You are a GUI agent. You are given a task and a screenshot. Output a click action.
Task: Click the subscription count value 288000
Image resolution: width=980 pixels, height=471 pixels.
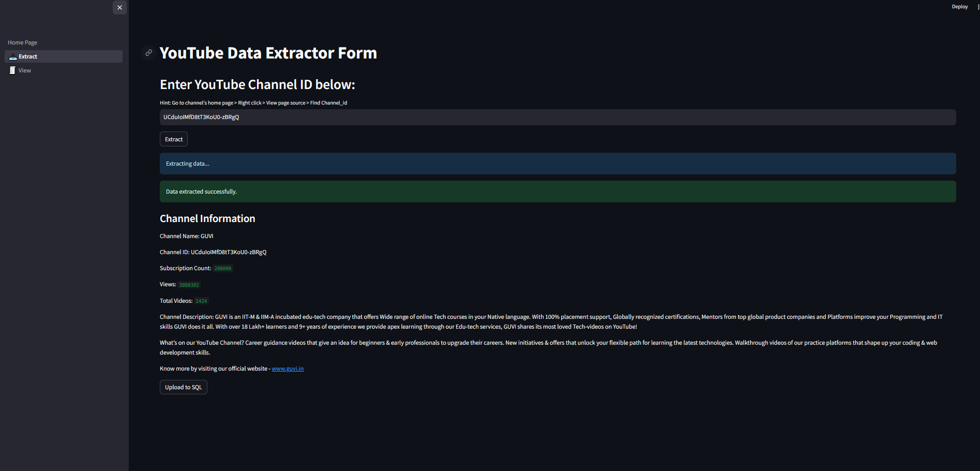(x=223, y=269)
